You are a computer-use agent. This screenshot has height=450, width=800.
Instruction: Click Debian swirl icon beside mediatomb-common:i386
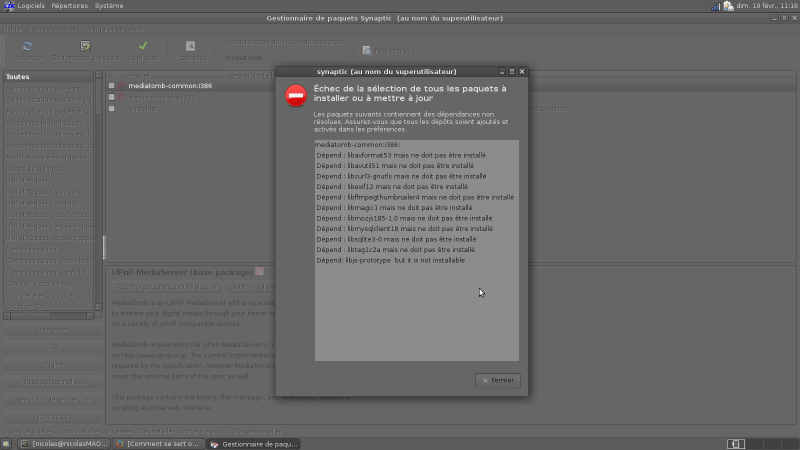(x=121, y=86)
